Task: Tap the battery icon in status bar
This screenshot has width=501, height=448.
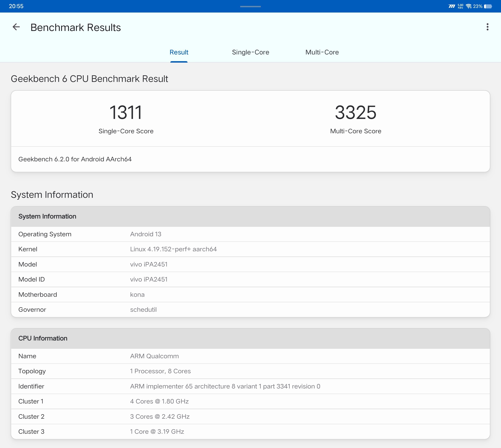Action: (488, 6)
